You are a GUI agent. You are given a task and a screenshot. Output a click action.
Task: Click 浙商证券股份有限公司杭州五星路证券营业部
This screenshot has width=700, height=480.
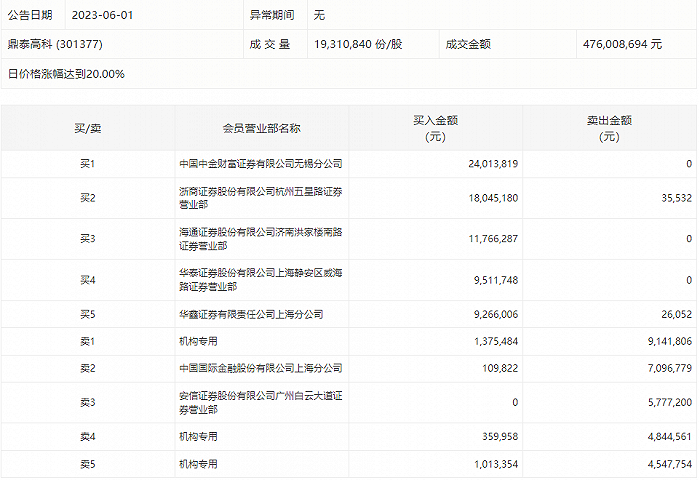click(x=261, y=198)
